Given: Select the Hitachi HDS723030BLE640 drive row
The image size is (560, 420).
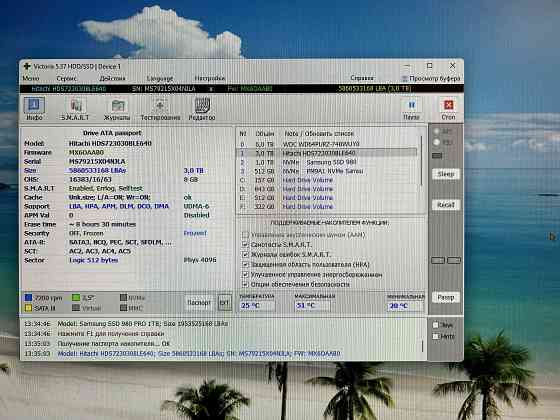Looking at the screenshot, I should pos(327,153).
